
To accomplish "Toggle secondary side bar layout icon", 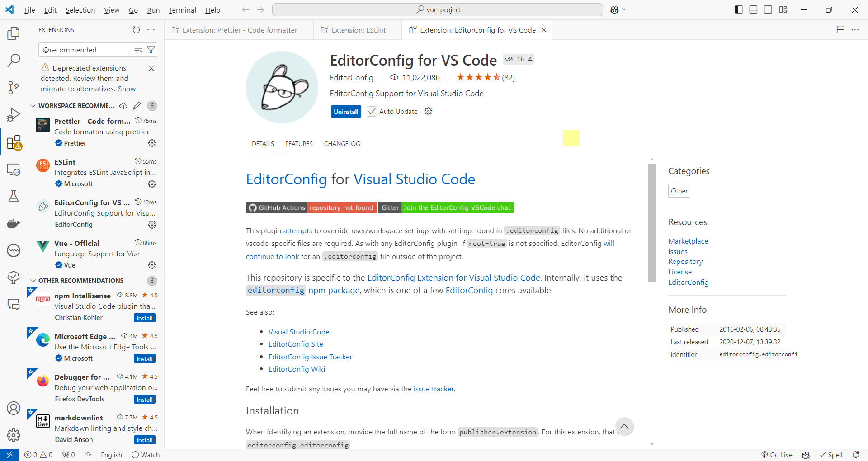I will (768, 9).
